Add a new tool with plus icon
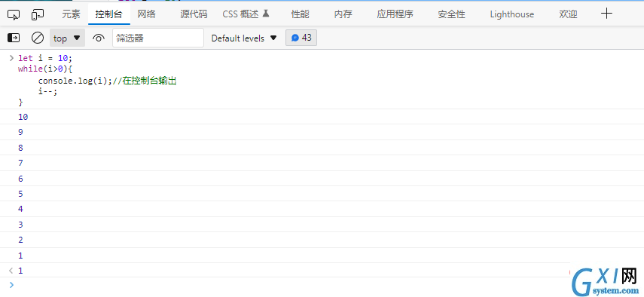Image resolution: width=644 pixels, height=297 pixels. (606, 14)
